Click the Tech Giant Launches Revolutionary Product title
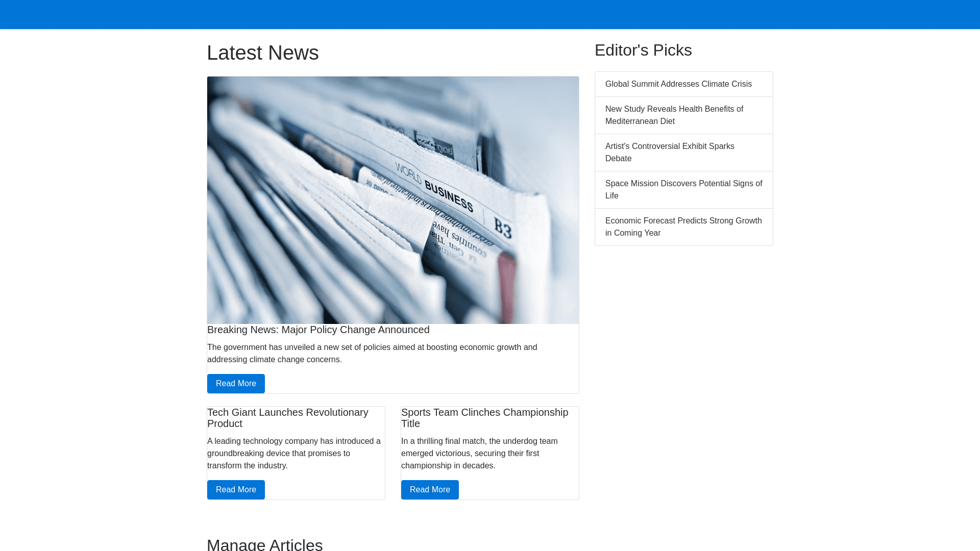This screenshot has height=551, width=980. click(287, 418)
